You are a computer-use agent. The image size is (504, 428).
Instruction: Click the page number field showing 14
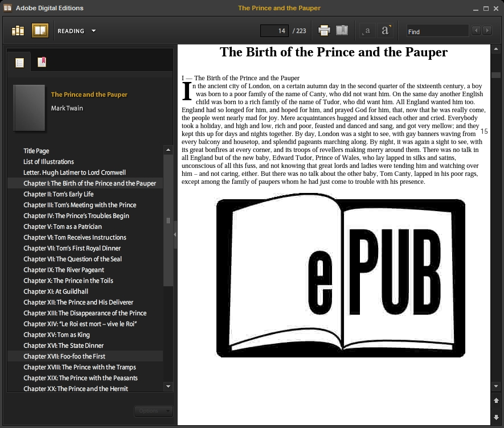[x=274, y=31]
